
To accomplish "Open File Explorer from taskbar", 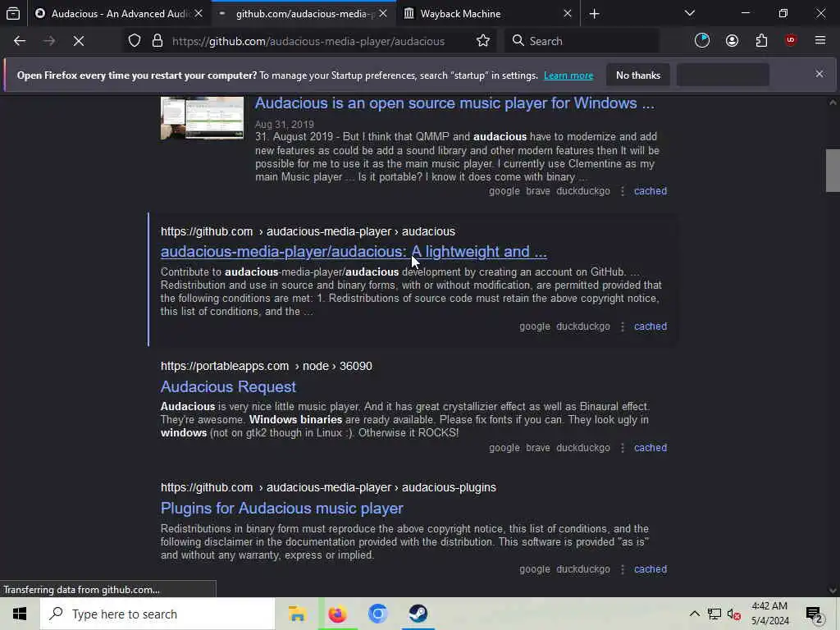I will [297, 614].
